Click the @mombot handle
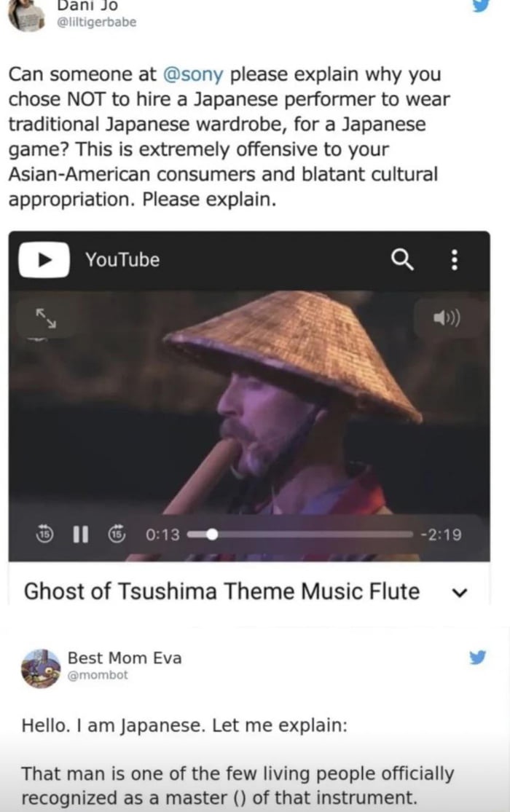 click(98, 675)
